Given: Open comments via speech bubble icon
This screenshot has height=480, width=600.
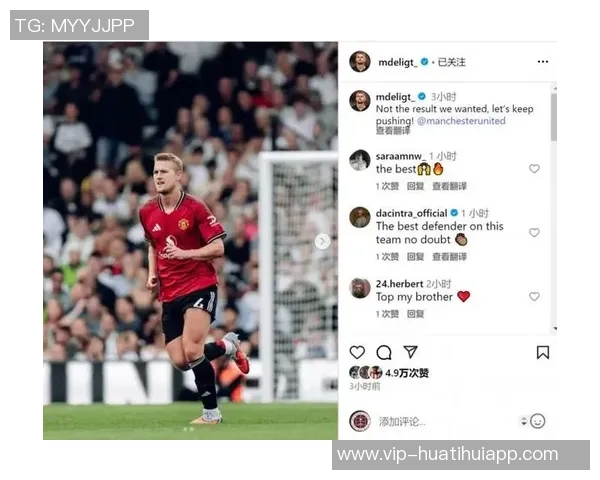Looking at the screenshot, I should coord(384,353).
